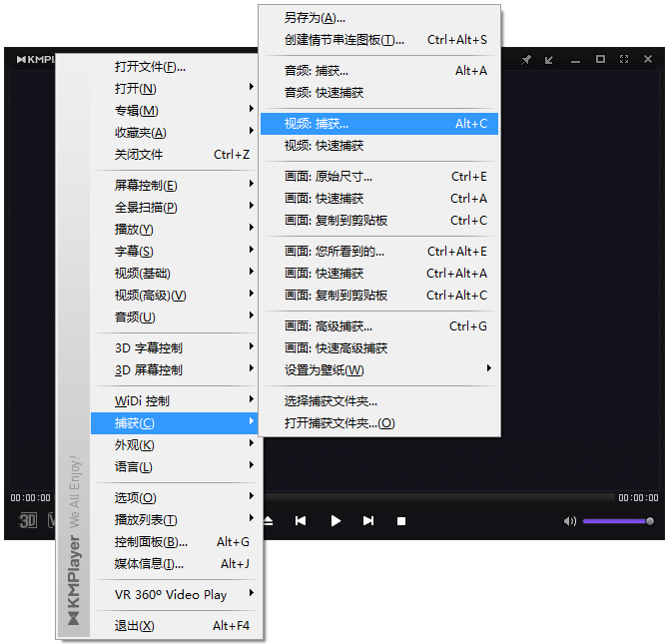Select 画面: 您所看到的... Ctrl+Alt+E

[379, 252]
